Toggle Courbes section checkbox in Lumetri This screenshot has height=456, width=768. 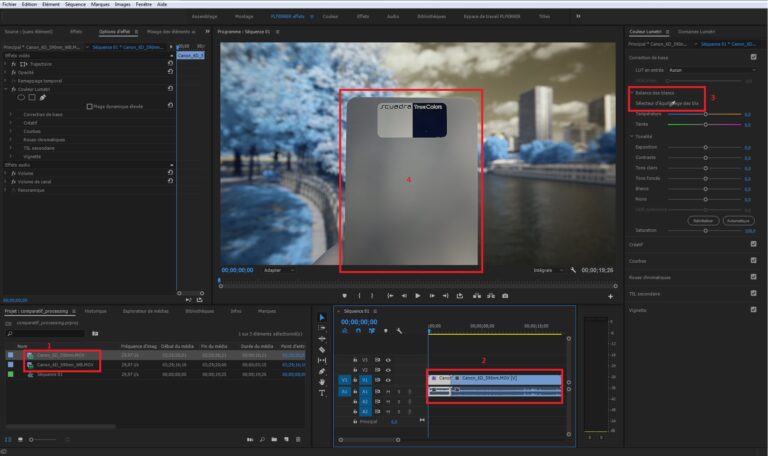[x=753, y=261]
